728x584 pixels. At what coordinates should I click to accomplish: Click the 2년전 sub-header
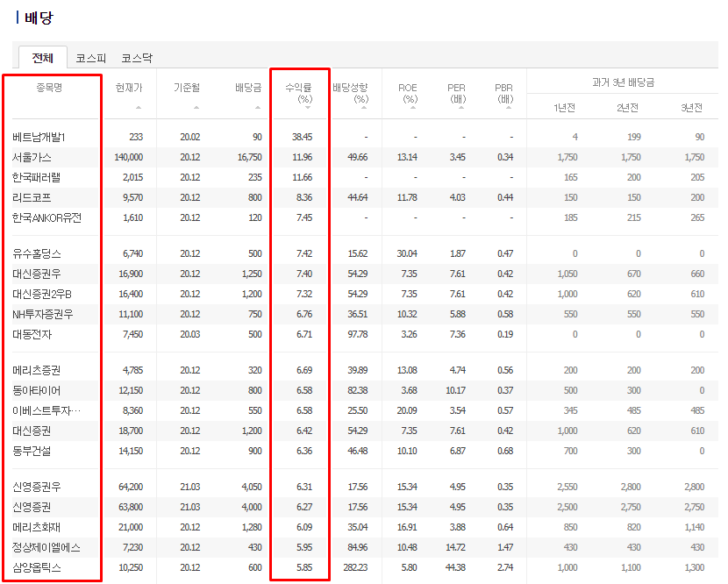pos(627,108)
